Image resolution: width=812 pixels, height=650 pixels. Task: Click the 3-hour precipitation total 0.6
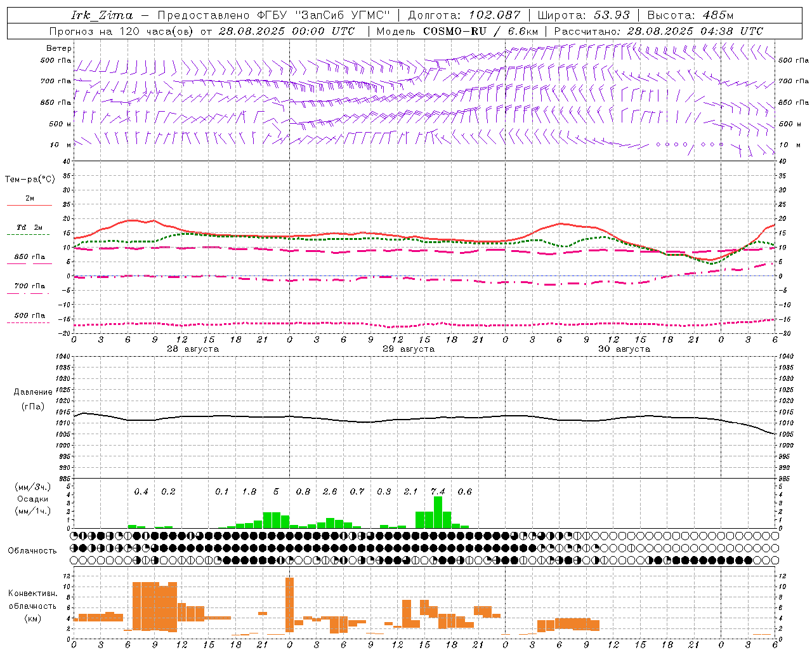coord(465,491)
